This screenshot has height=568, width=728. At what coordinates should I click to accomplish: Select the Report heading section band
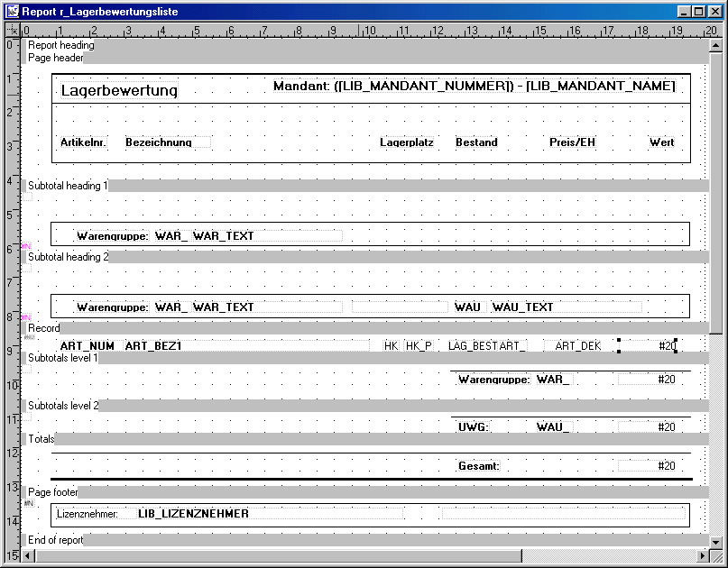(61, 45)
